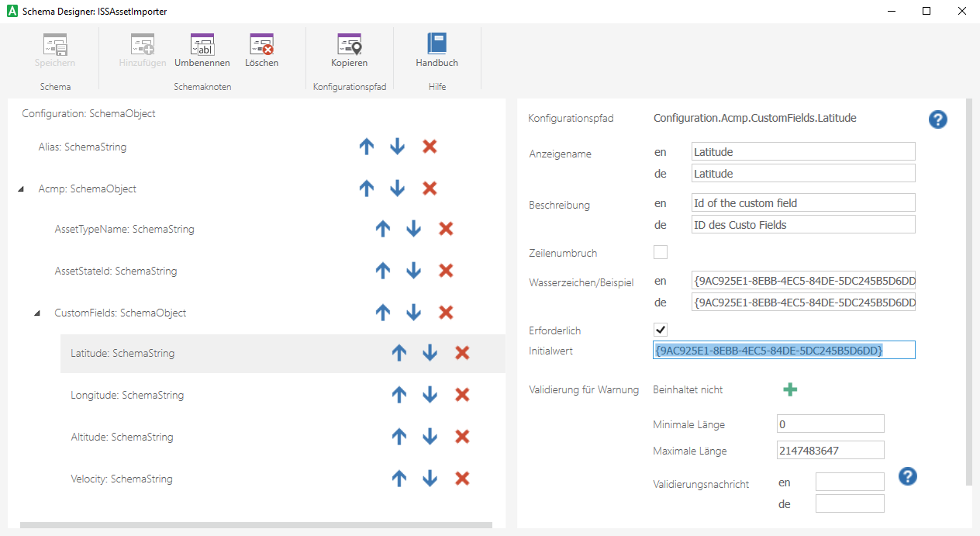Enable the Zeilenumbruch checkbox

click(660, 252)
